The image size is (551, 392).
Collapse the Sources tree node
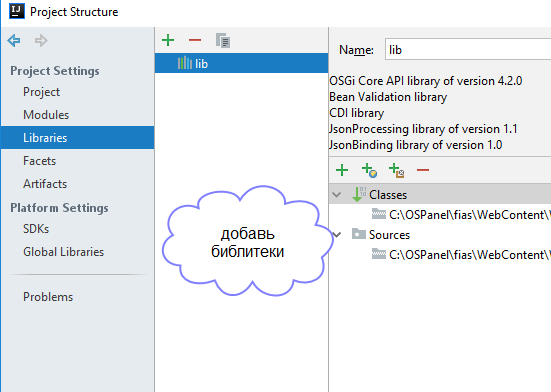click(x=336, y=235)
